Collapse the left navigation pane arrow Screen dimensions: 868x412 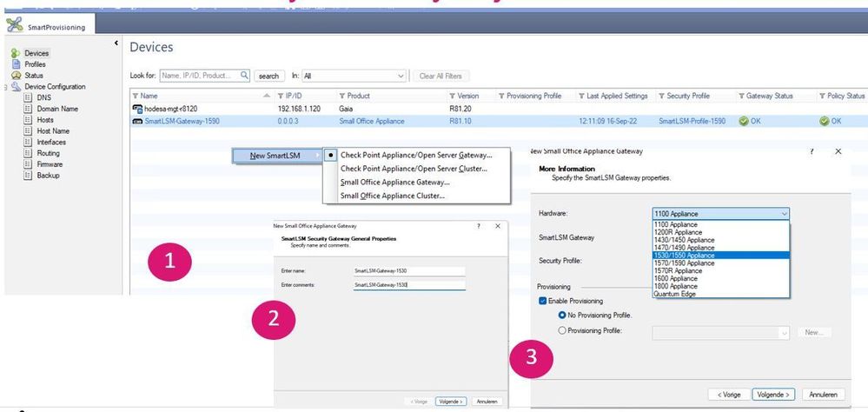(x=117, y=43)
